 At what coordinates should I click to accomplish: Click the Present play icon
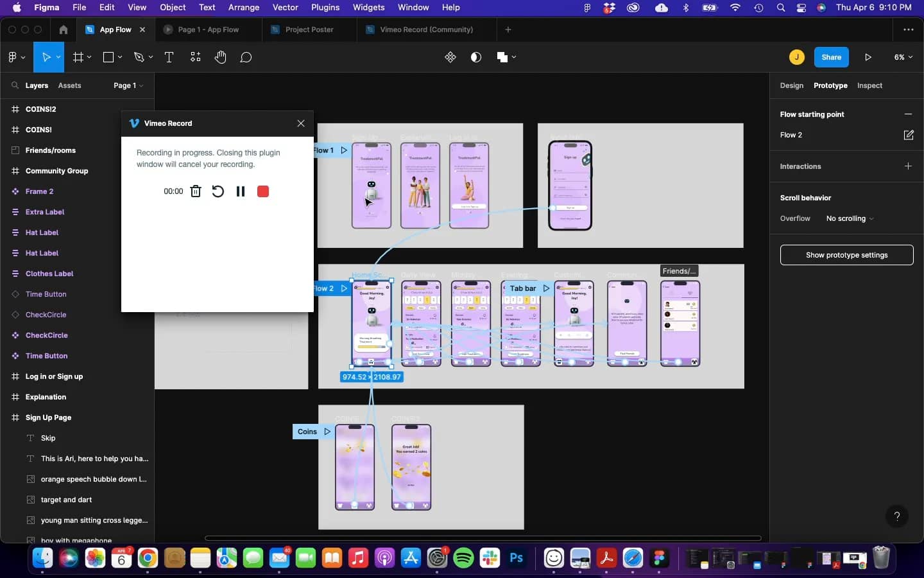[868, 57]
